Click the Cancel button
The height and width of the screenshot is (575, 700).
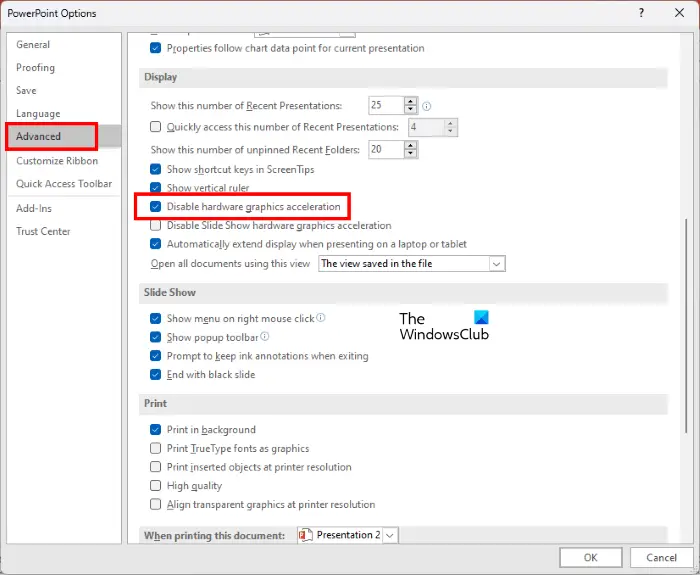tap(661, 557)
